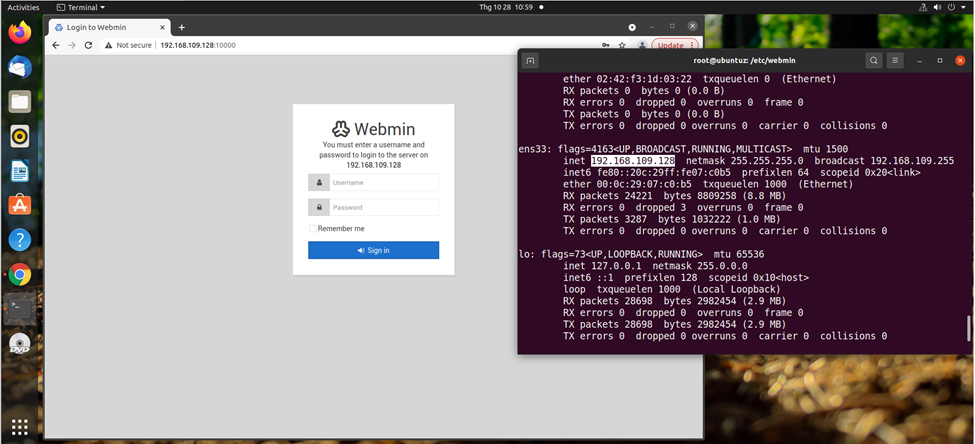Open Rhythmbox music player in dock

(x=20, y=136)
